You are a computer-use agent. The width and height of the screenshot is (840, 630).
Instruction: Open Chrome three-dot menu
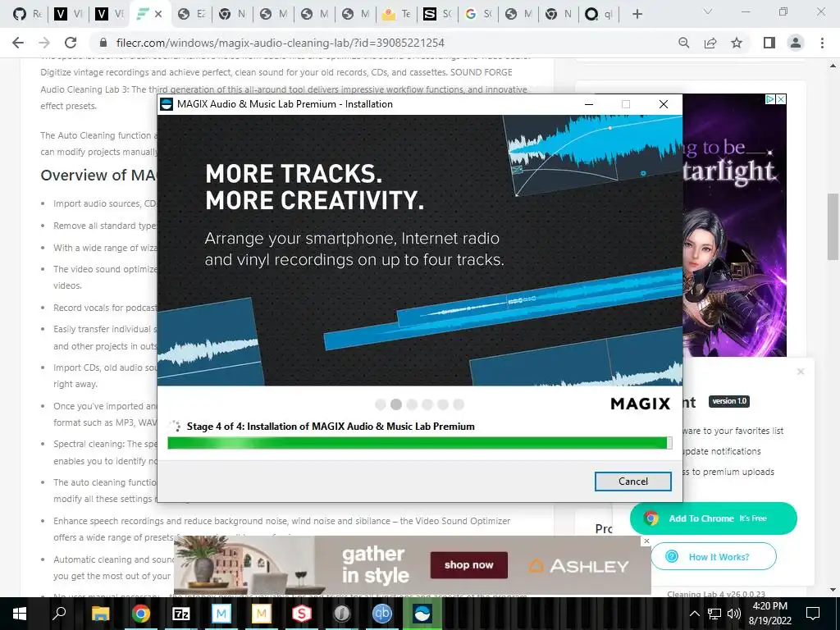pos(822,43)
